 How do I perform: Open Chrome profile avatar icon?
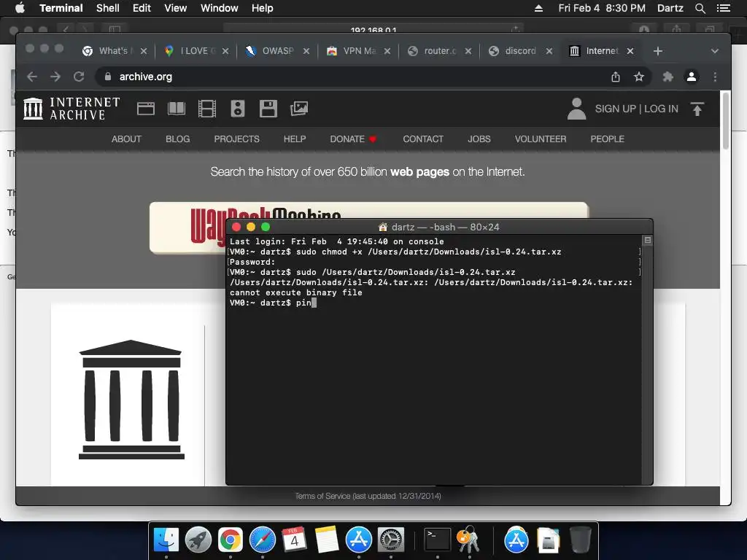pyautogui.click(x=692, y=77)
